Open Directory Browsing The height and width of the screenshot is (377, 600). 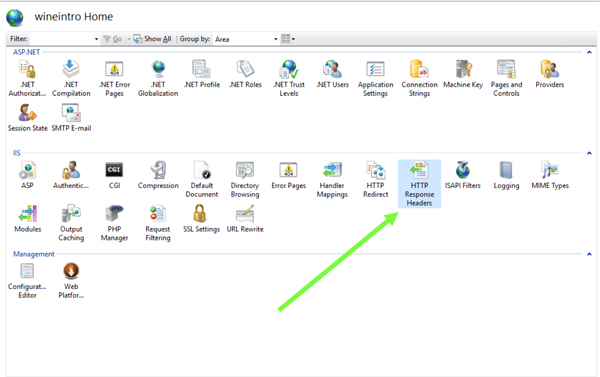(x=245, y=180)
